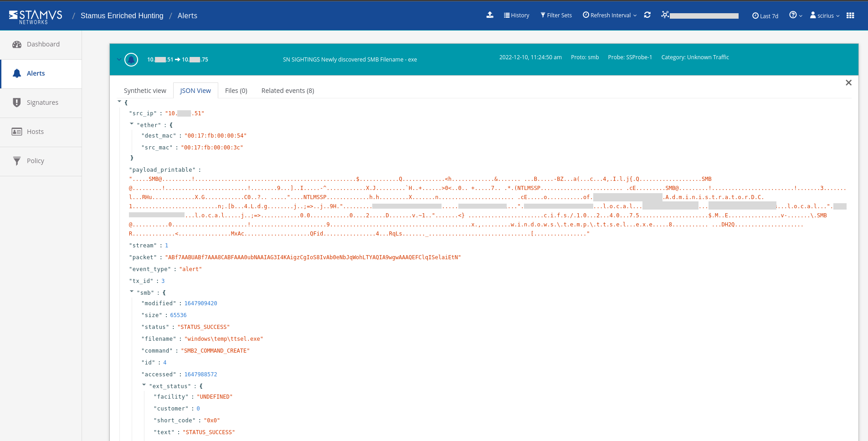This screenshot has width=868, height=441.
Task: Click the upload icon in the top bar
Action: tap(489, 15)
